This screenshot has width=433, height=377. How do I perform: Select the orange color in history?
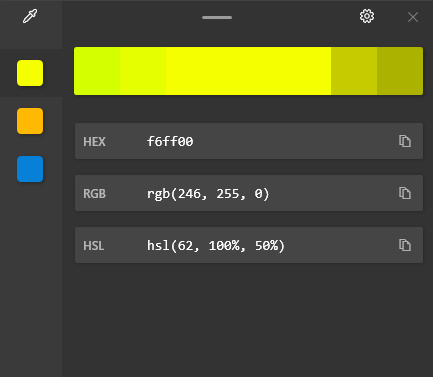[30, 121]
